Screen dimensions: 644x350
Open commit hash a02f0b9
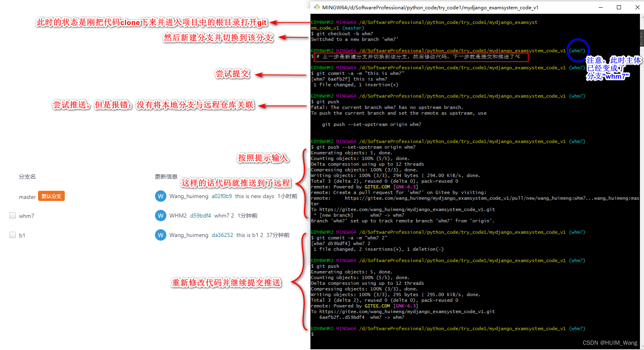pos(222,196)
